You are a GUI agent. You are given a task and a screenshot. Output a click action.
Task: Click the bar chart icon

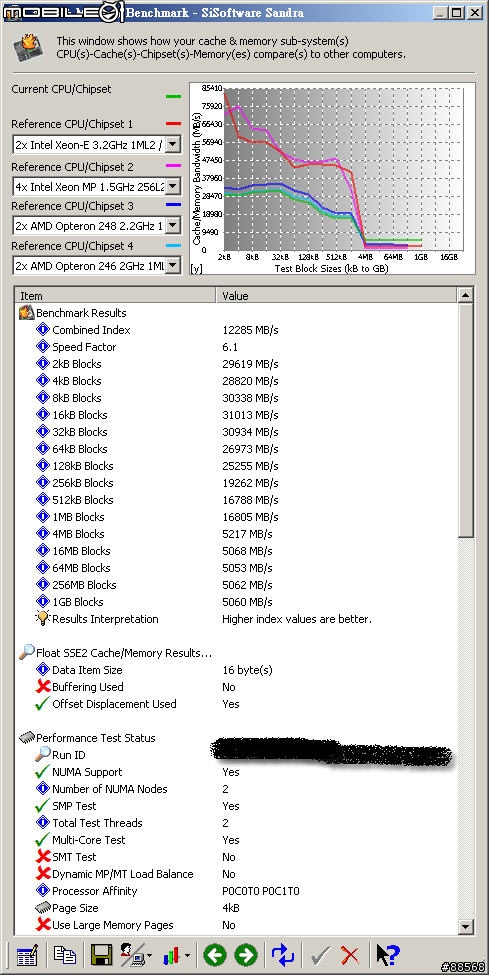pos(172,955)
